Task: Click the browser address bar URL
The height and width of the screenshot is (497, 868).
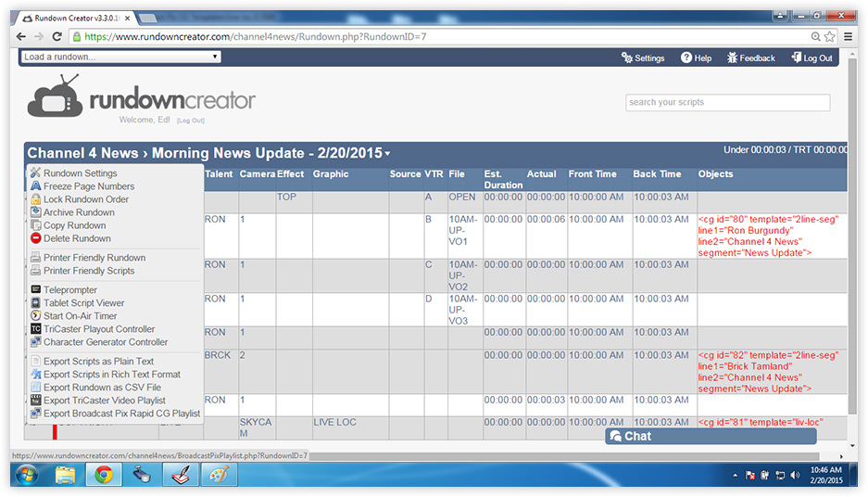Action: (255, 36)
